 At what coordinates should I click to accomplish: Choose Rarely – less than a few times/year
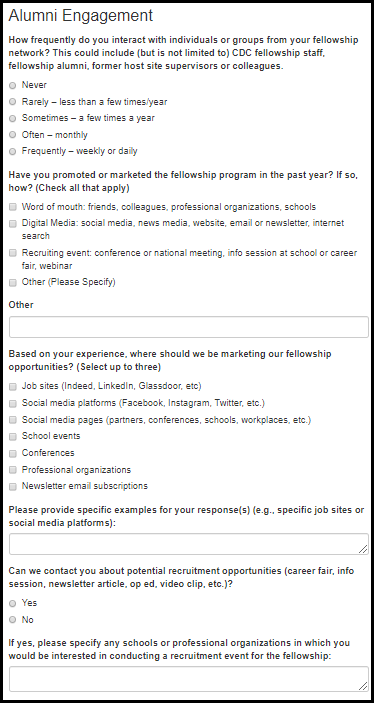click(13, 102)
